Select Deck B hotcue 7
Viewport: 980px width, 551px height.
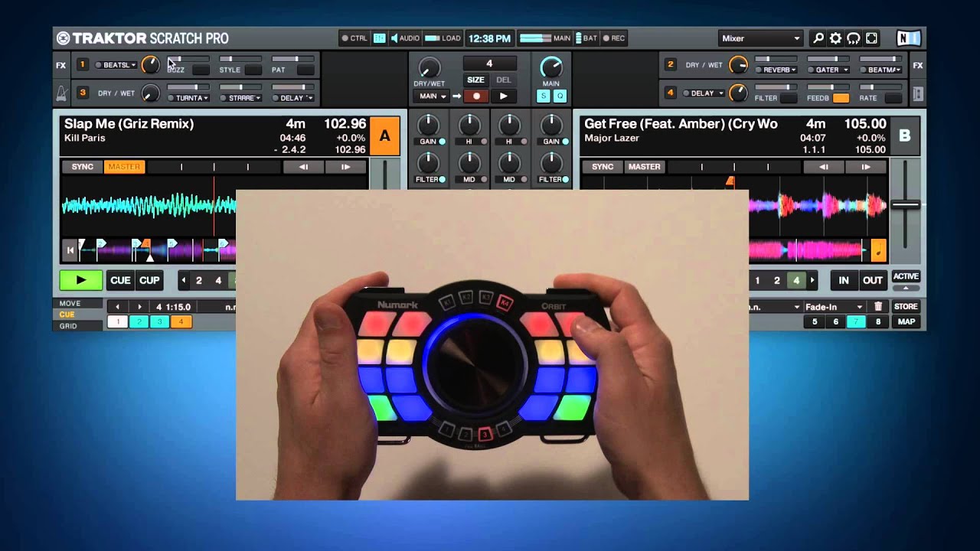(857, 322)
